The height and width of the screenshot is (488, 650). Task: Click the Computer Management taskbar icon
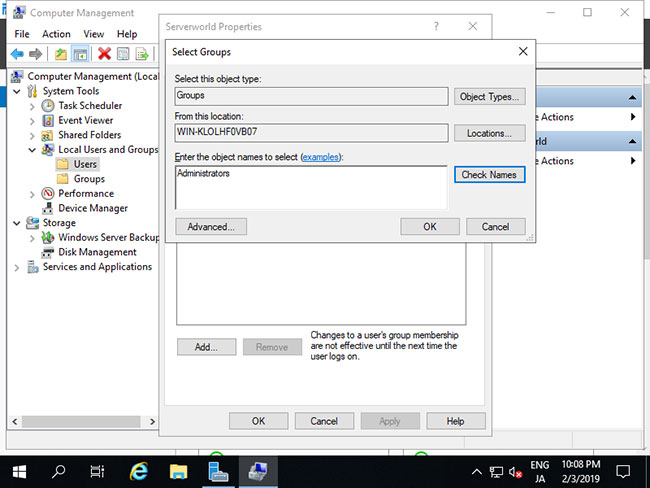coord(258,472)
